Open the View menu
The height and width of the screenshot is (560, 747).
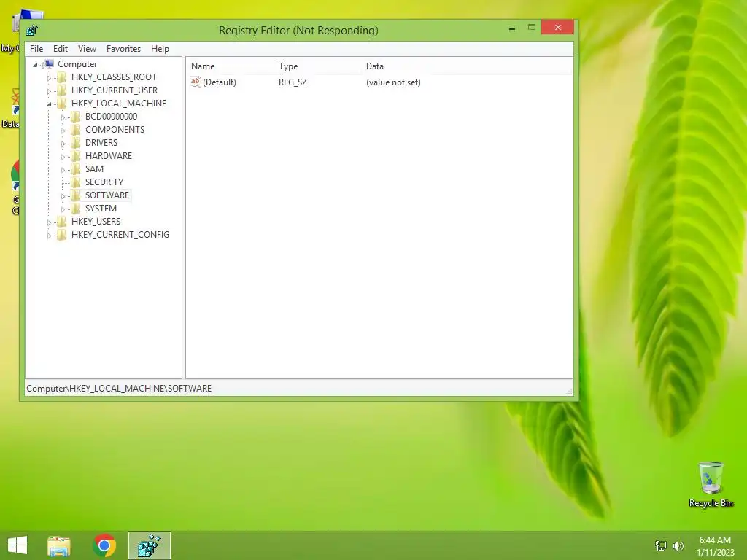point(88,49)
